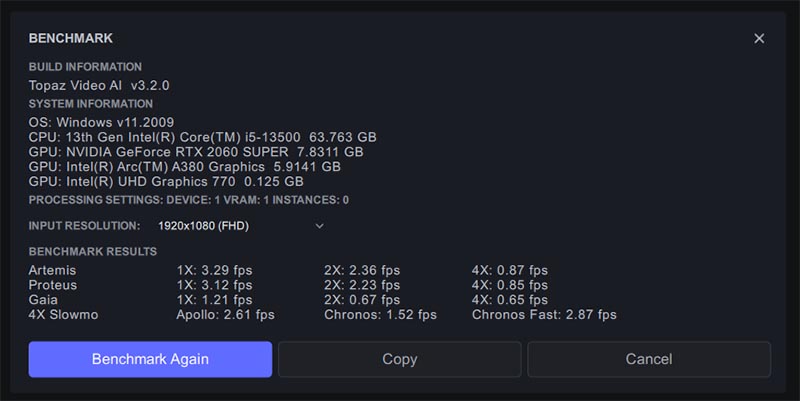This screenshot has height=401, width=800.
Task: Click Chronos Fast: 2.87 fps value
Action: [x=544, y=315]
